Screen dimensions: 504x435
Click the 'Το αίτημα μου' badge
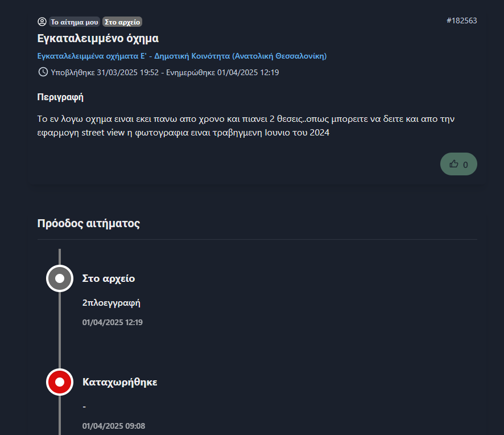click(75, 22)
